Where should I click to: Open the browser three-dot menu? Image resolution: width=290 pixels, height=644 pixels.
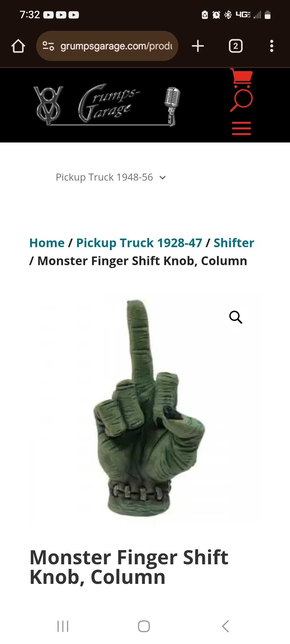[271, 46]
